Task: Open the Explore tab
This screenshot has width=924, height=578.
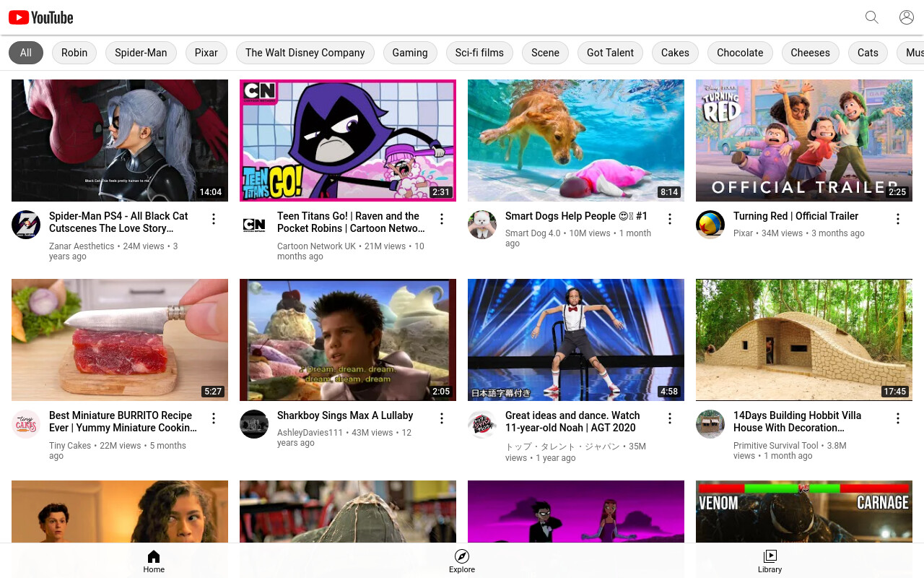Action: [462, 561]
